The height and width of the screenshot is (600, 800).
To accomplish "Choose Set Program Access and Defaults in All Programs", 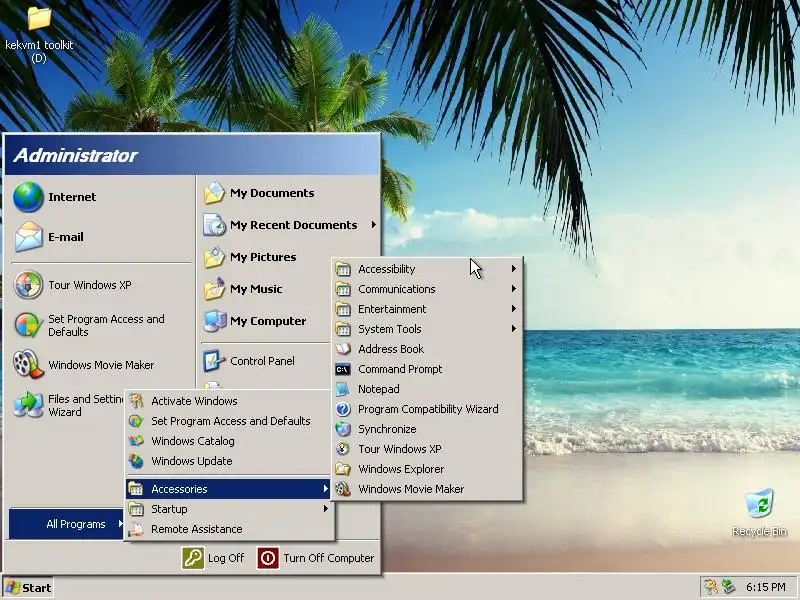I will (229, 421).
